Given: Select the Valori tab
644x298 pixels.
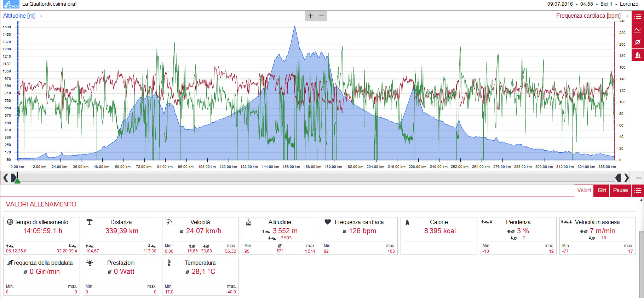Looking at the screenshot, I should [x=584, y=190].
